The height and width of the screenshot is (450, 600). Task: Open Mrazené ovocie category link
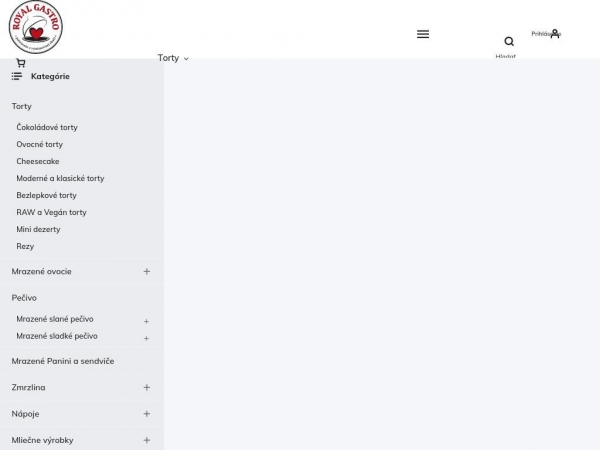click(x=41, y=271)
